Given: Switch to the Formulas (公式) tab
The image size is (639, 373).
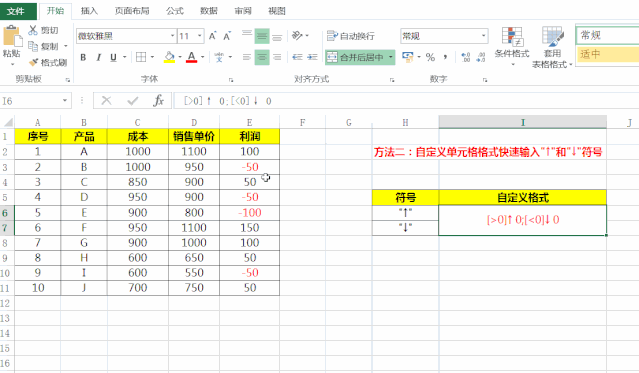Looking at the screenshot, I should (175, 11).
